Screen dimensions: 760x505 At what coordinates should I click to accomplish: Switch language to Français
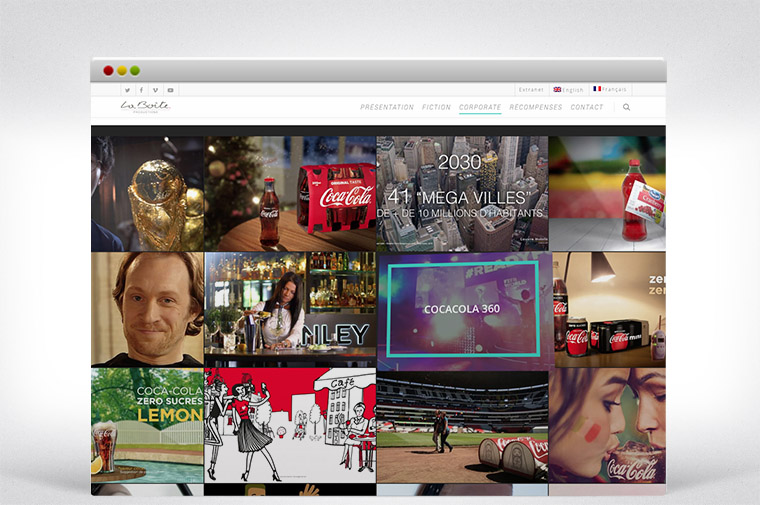[610, 90]
